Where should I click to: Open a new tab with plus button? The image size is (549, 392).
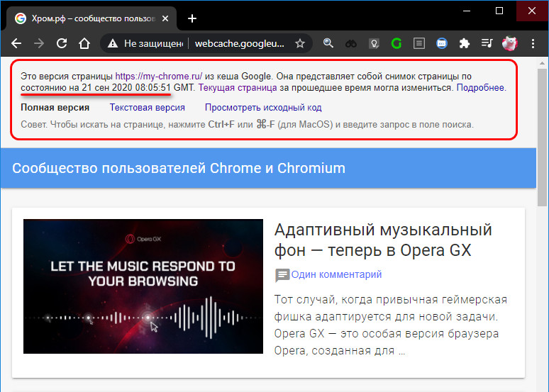pyautogui.click(x=192, y=18)
